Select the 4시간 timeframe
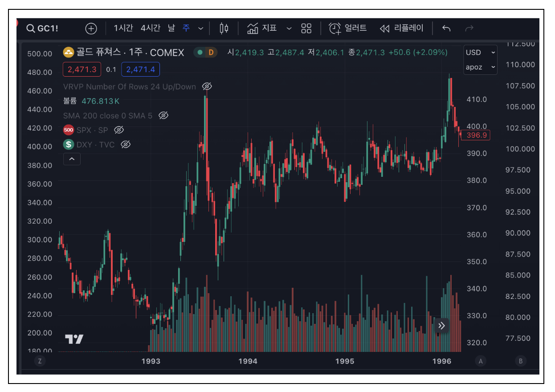 (150, 29)
